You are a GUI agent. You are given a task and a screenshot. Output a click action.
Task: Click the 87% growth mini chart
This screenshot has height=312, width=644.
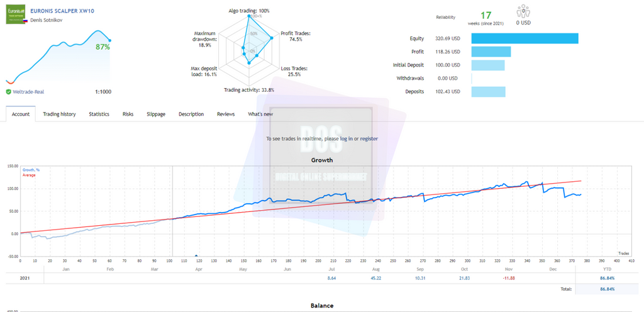(58, 56)
